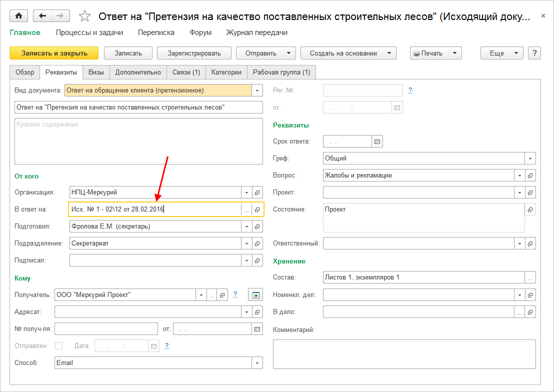Open НПЦ-Меркурий organization card icon

pyautogui.click(x=257, y=192)
